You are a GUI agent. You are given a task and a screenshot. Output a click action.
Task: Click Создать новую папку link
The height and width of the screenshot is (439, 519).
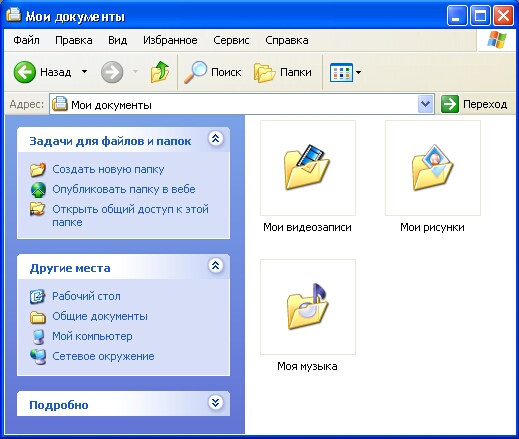(108, 169)
